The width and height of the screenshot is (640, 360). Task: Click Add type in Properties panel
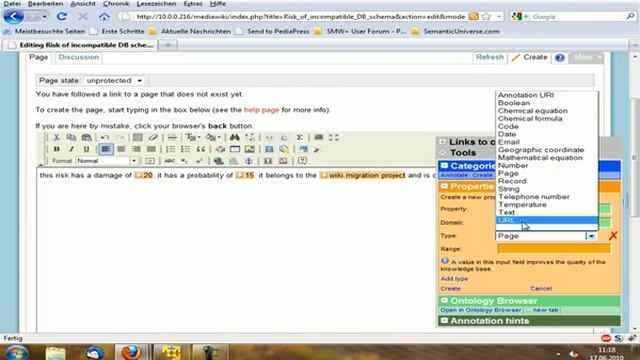pyautogui.click(x=454, y=279)
